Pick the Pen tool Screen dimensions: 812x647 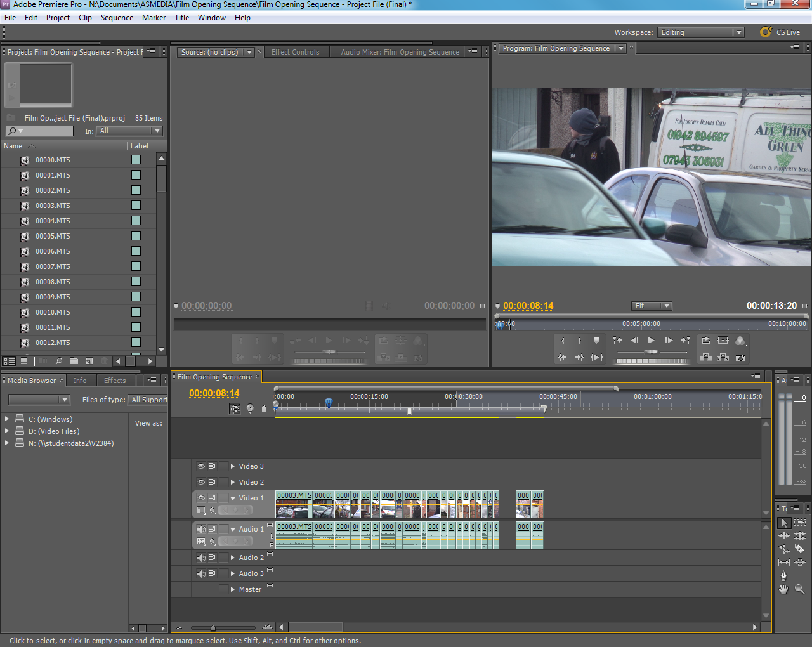pos(783,575)
